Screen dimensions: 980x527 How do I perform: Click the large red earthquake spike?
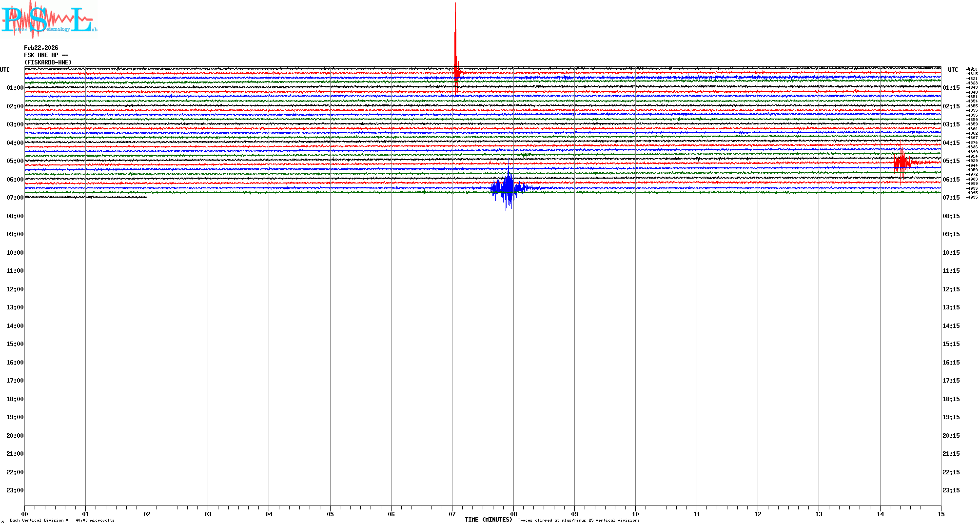(x=455, y=54)
